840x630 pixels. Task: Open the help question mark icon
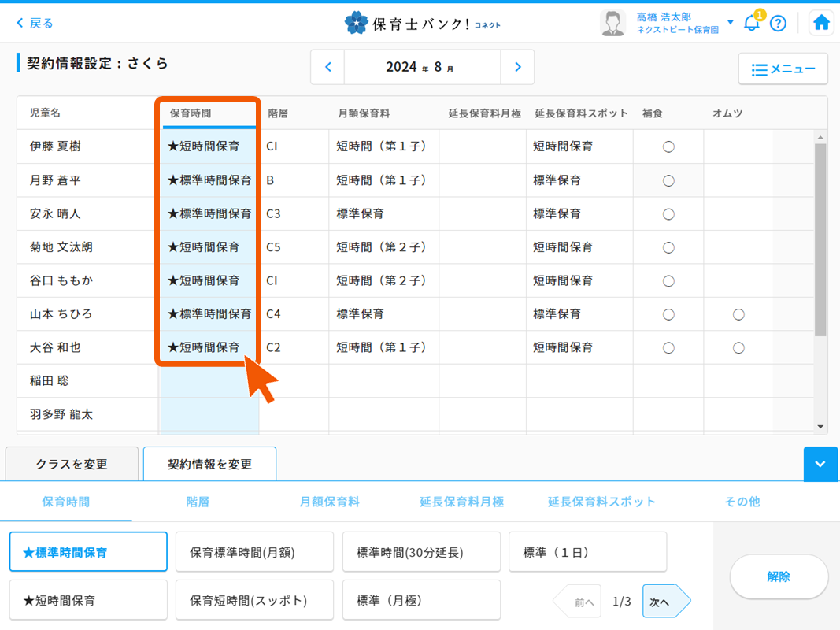pyautogui.click(x=778, y=24)
